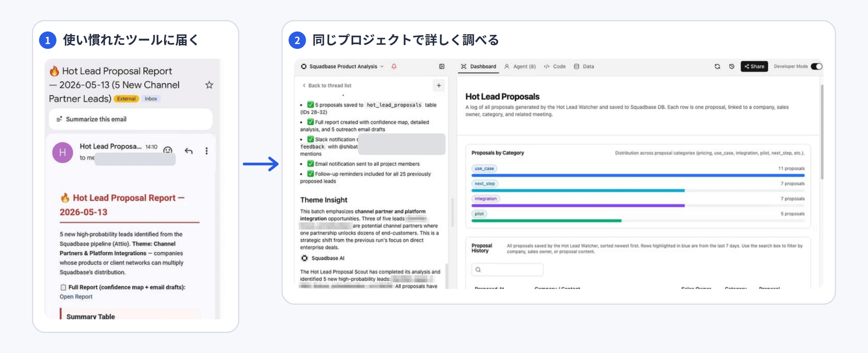Click the Squadbase AI logo icon
868x353 pixels.
point(304,258)
